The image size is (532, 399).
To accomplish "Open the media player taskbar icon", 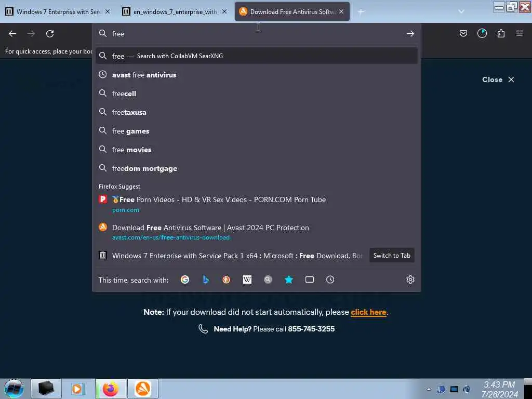I will (x=77, y=389).
